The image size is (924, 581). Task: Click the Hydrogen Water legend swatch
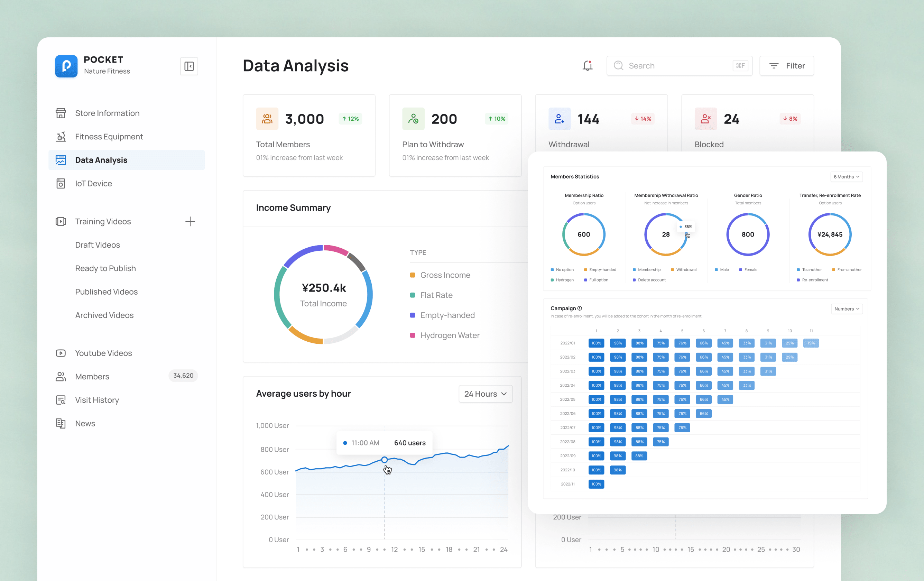[413, 335]
